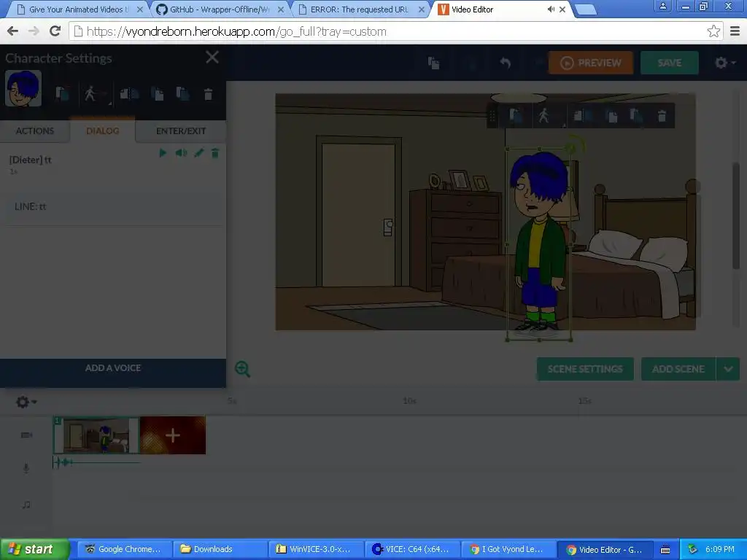
Task: Select the audio waveform clip in timeline
Action: [x=97, y=462]
